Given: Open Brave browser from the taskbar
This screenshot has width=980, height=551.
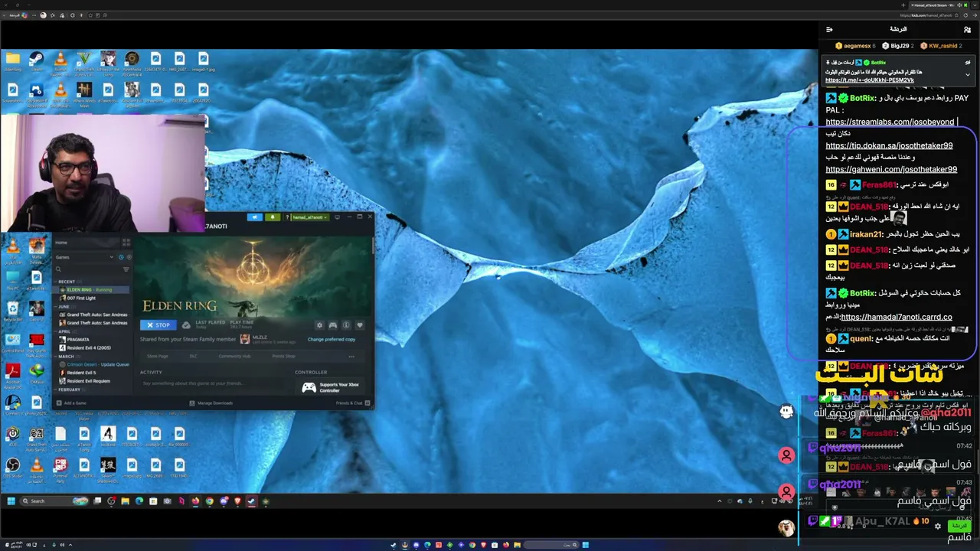Looking at the screenshot, I should click(237, 501).
